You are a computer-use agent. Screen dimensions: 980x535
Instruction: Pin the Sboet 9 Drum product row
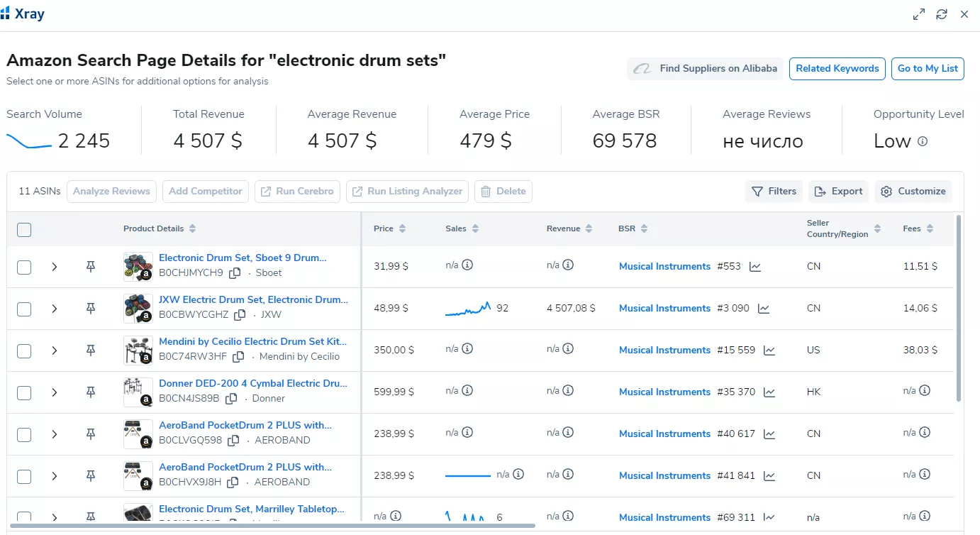coord(91,267)
